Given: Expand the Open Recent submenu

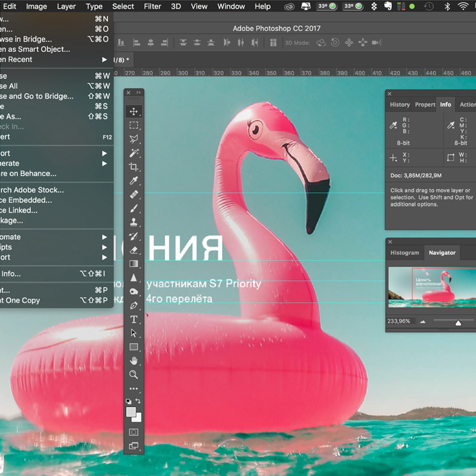Looking at the screenshot, I should (56, 59).
